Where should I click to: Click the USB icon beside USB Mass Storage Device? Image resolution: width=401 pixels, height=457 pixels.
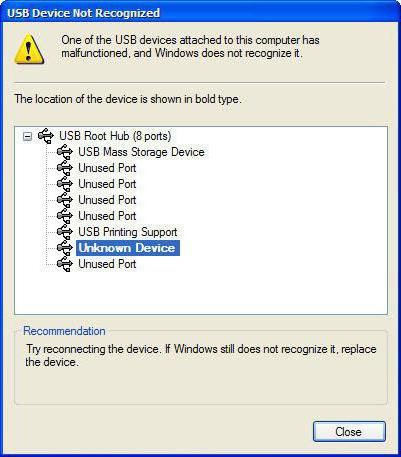(x=64, y=152)
